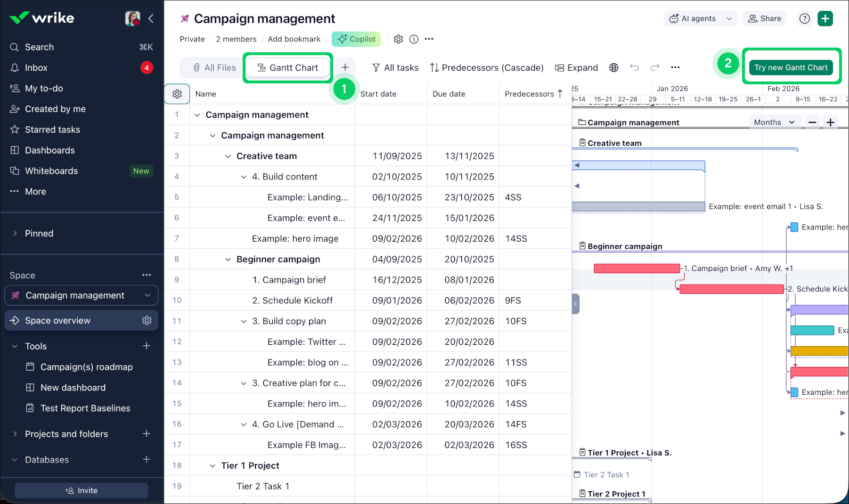Image resolution: width=849 pixels, height=504 pixels.
Task: Open the Campaign management space dropdown
Action: coord(81,295)
